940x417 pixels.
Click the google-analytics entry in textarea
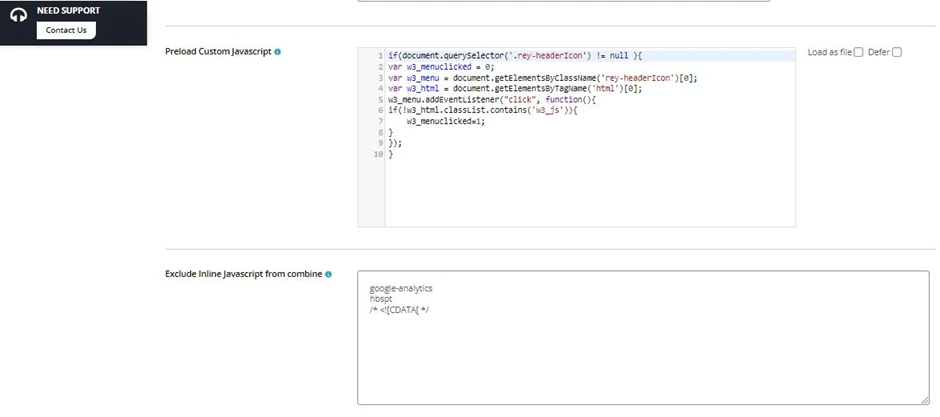pyautogui.click(x=400, y=288)
